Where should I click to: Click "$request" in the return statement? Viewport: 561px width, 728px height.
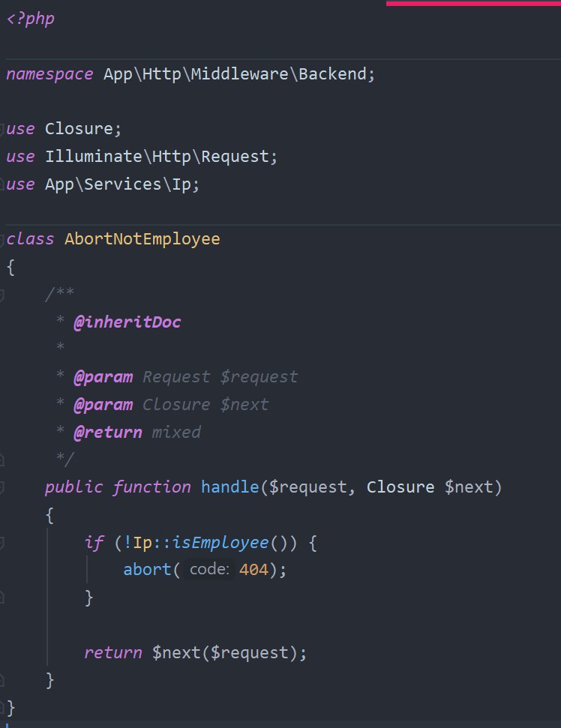click(x=249, y=653)
